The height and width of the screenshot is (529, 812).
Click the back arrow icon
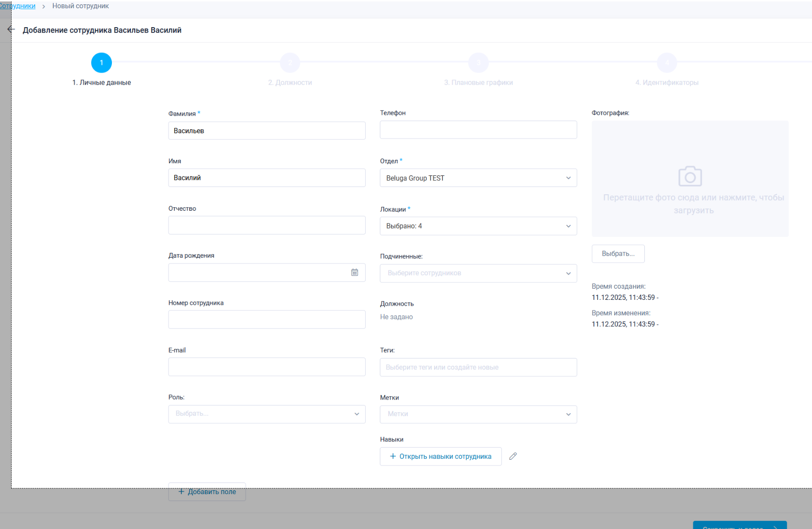pos(11,30)
